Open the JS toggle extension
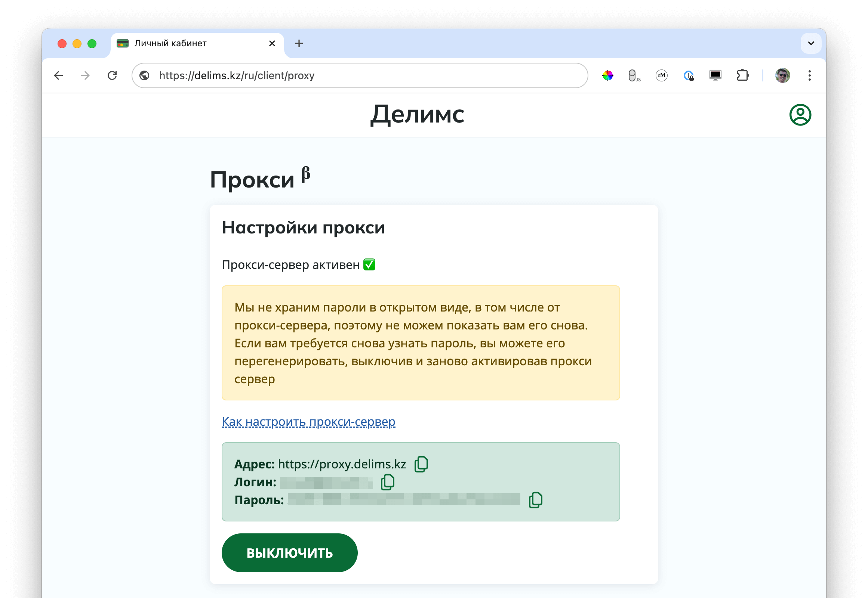Viewport: 868px width, 598px height. point(634,76)
